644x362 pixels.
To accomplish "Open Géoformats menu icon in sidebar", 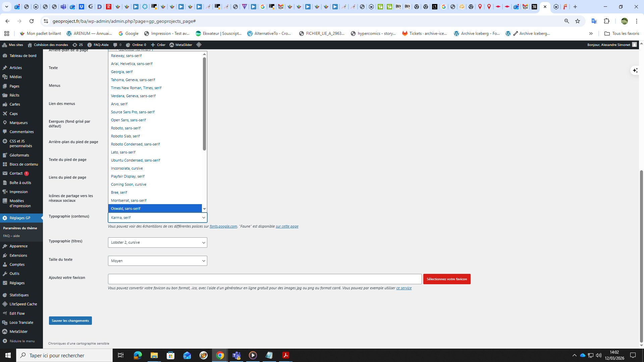I will 5,155.
